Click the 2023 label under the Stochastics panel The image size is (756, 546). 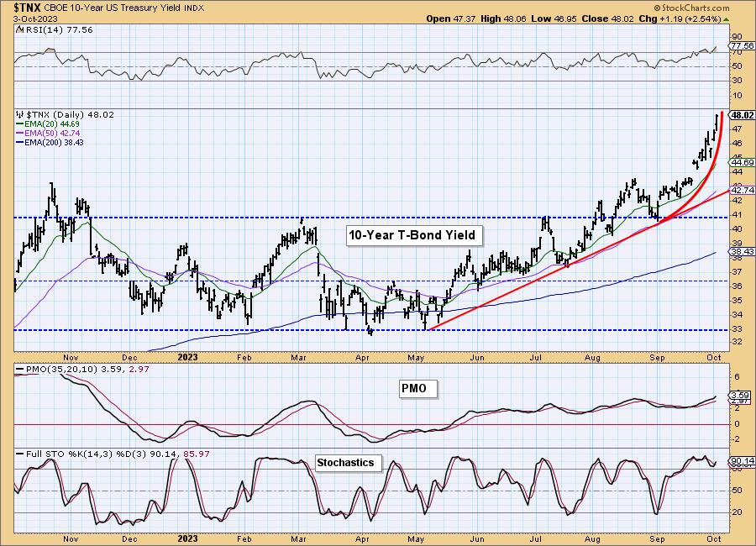(187, 538)
